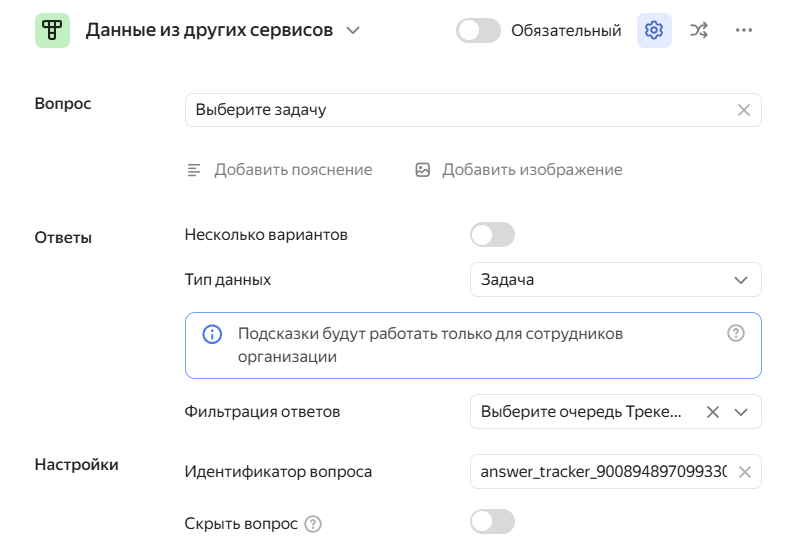Viewport: 794px width, 548px height.
Task: Click the Выберите задачу question input field
Action: point(455,110)
